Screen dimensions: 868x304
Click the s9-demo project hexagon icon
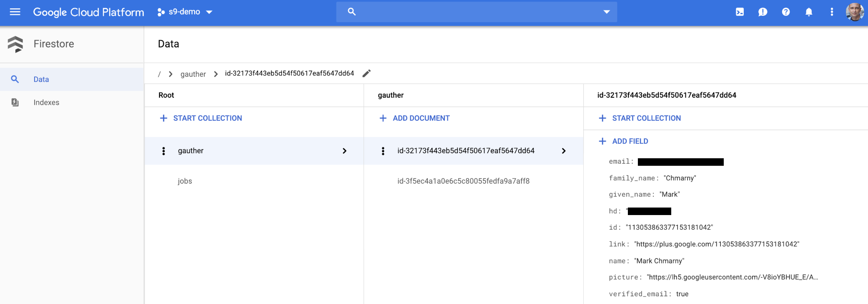[x=161, y=12]
